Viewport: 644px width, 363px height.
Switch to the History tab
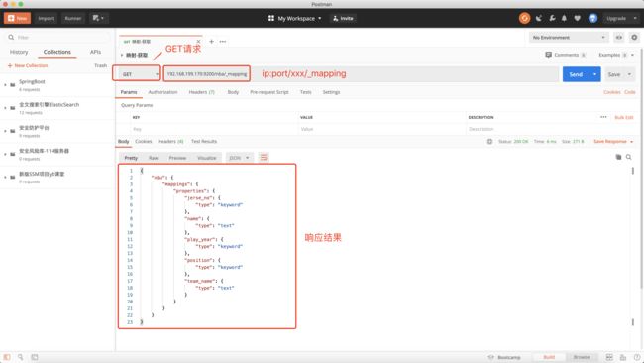pyautogui.click(x=19, y=52)
